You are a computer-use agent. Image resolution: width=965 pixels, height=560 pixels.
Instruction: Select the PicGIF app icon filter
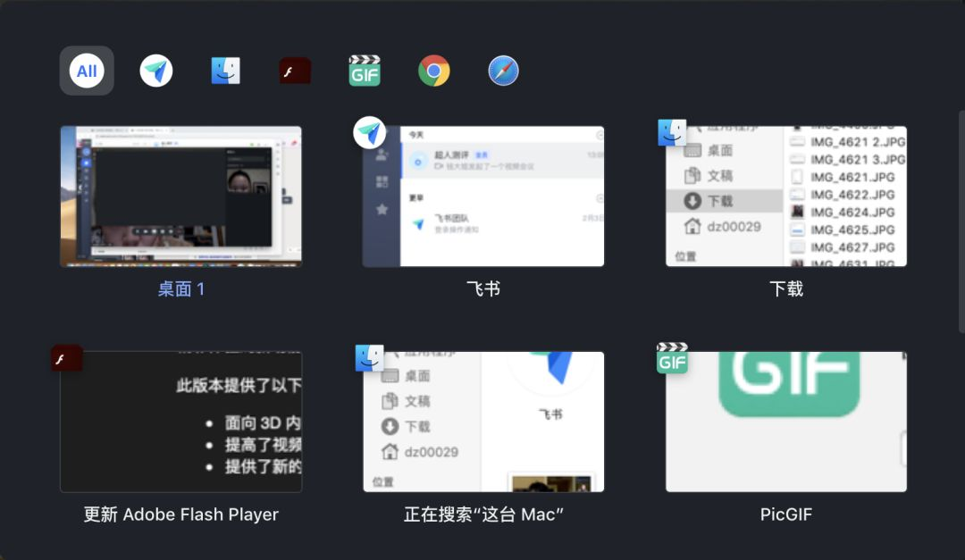365,70
